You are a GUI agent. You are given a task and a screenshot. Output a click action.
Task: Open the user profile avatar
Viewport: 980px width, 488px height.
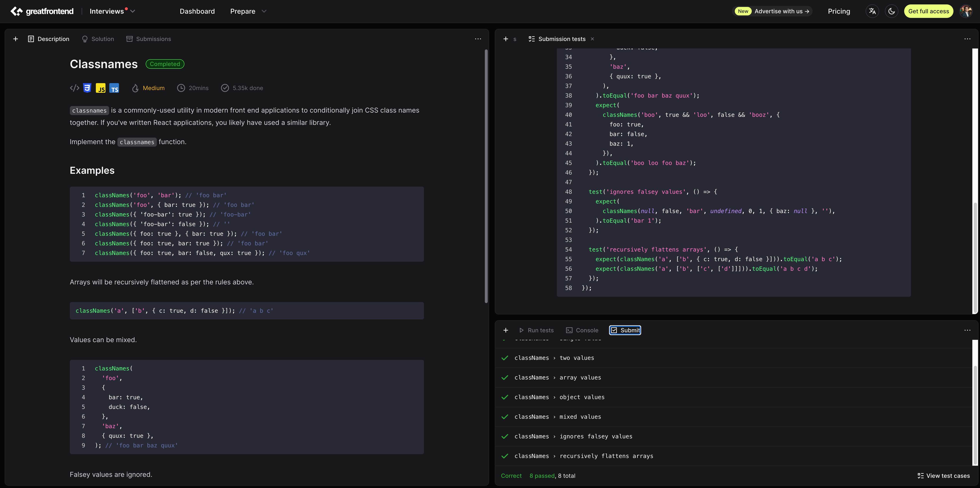pyautogui.click(x=966, y=11)
